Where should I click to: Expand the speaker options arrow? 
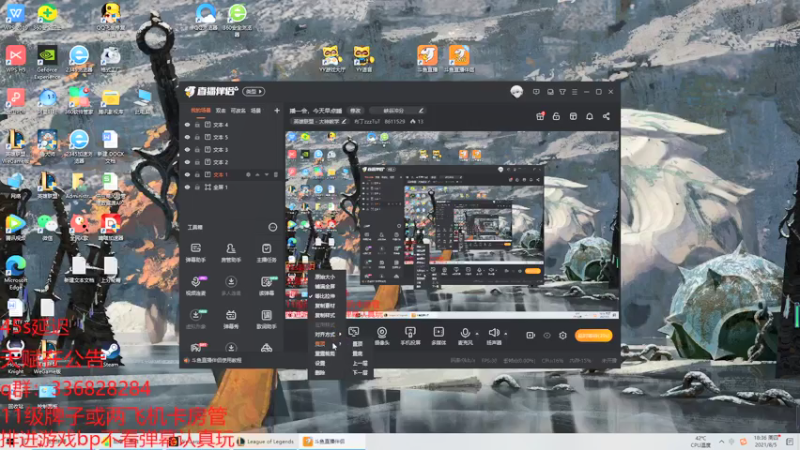tap(506, 334)
